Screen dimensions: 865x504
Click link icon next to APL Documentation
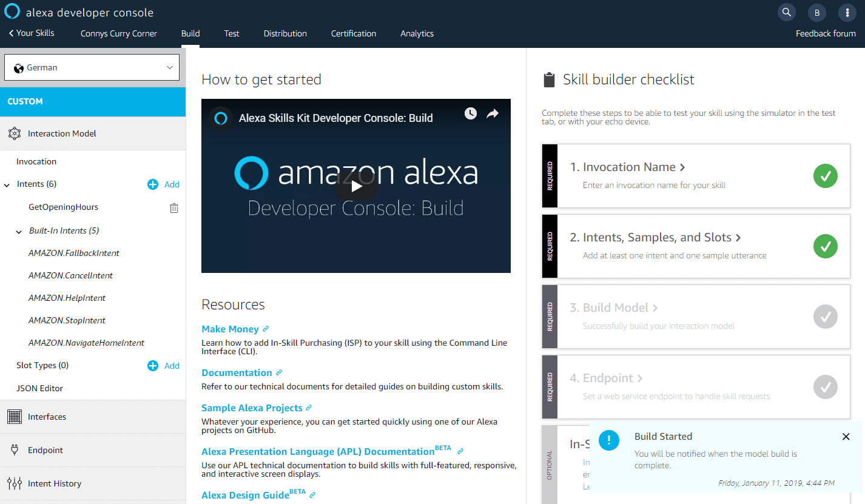(460, 451)
